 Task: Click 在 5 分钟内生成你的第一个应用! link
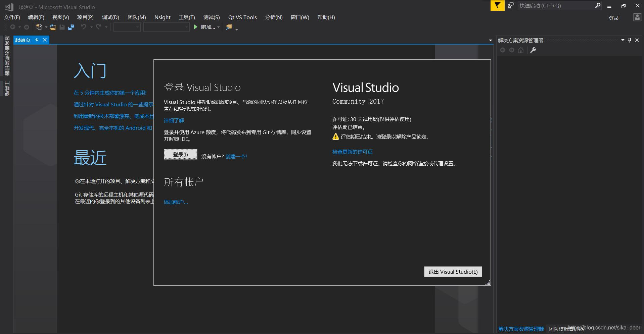pos(110,93)
